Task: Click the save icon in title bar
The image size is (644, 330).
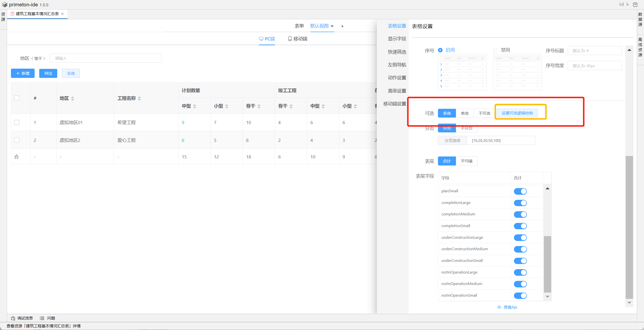Action: tap(635, 4)
